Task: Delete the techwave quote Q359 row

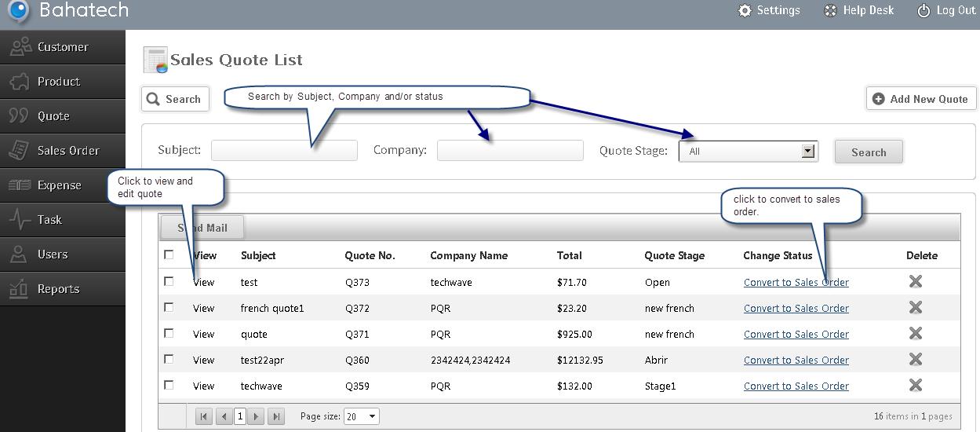Action: click(x=915, y=385)
